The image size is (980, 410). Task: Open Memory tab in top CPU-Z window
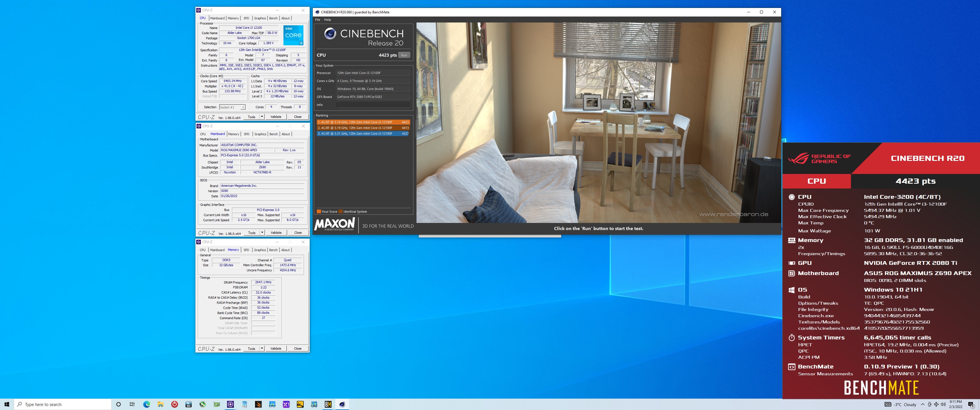(x=234, y=18)
